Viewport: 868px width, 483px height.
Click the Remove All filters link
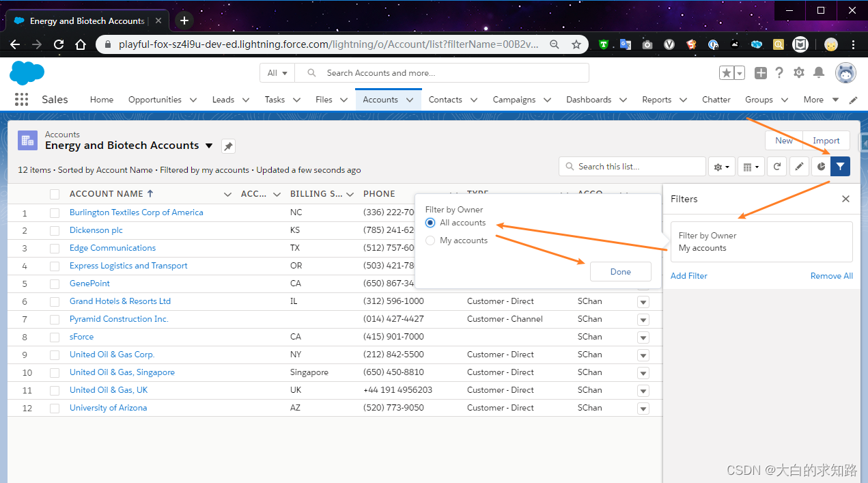pyautogui.click(x=832, y=276)
